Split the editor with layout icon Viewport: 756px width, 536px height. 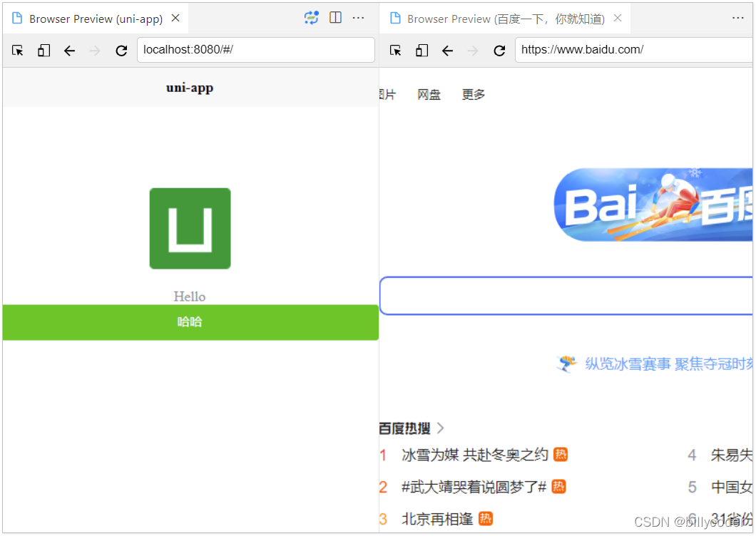point(336,18)
